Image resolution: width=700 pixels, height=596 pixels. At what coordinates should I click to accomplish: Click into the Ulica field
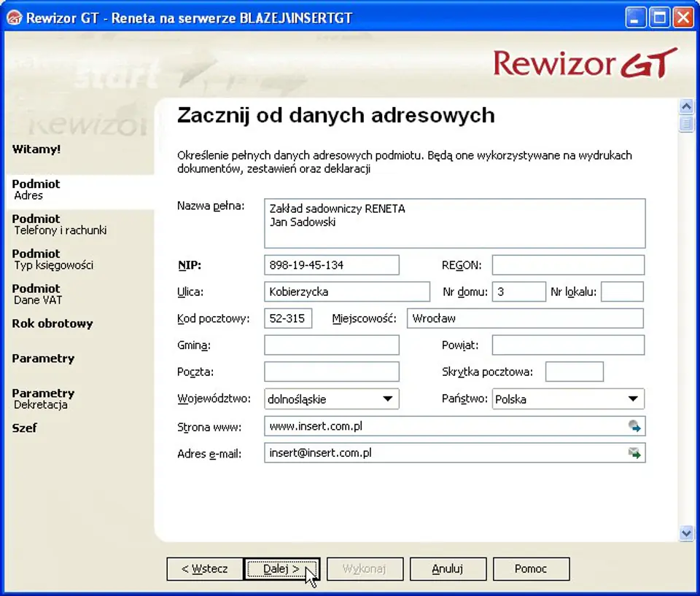click(x=347, y=291)
